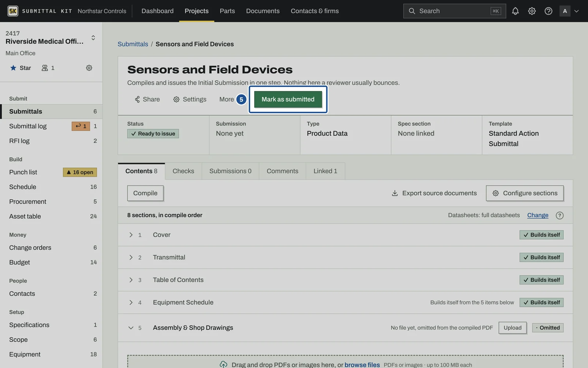
Task: Click Mark as submitted button
Action: [x=288, y=99]
